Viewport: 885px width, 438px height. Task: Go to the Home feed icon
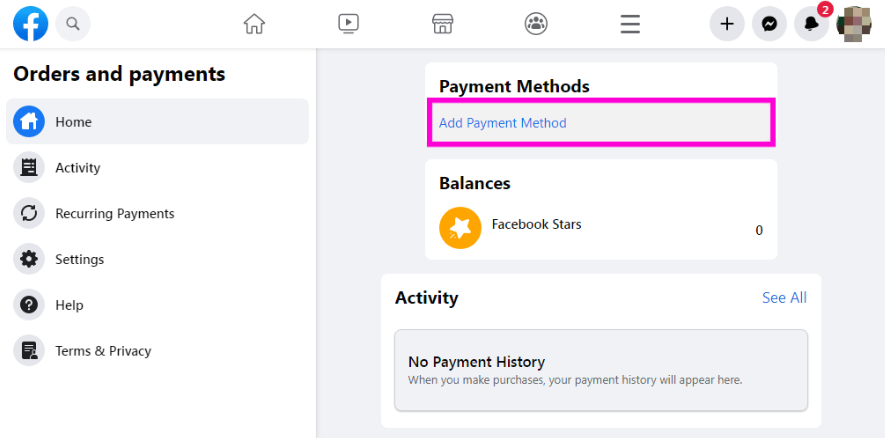click(x=254, y=24)
